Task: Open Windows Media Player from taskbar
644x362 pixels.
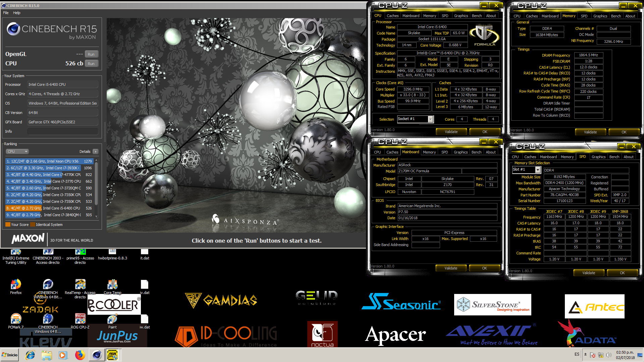Action: (x=63, y=355)
